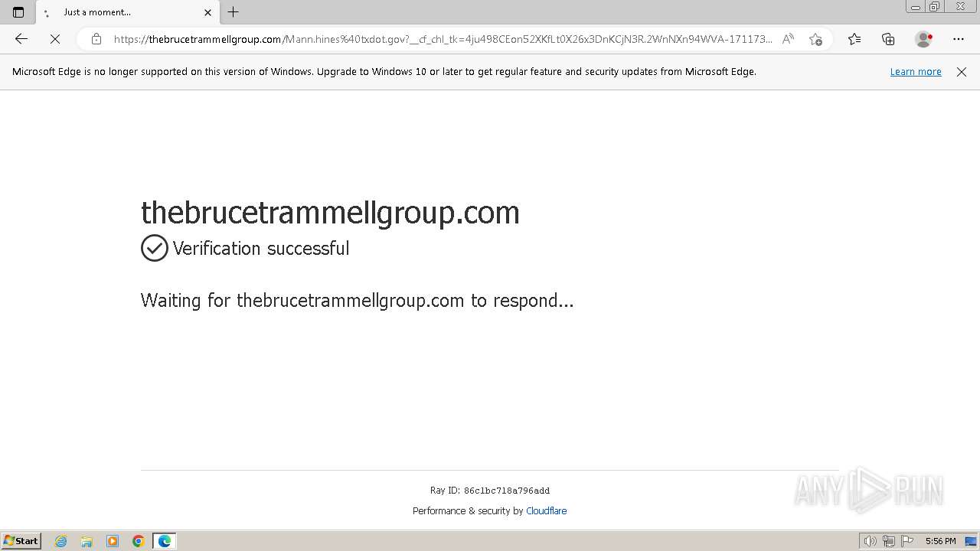
Task: Stop loading the page
Action: pos(55,39)
